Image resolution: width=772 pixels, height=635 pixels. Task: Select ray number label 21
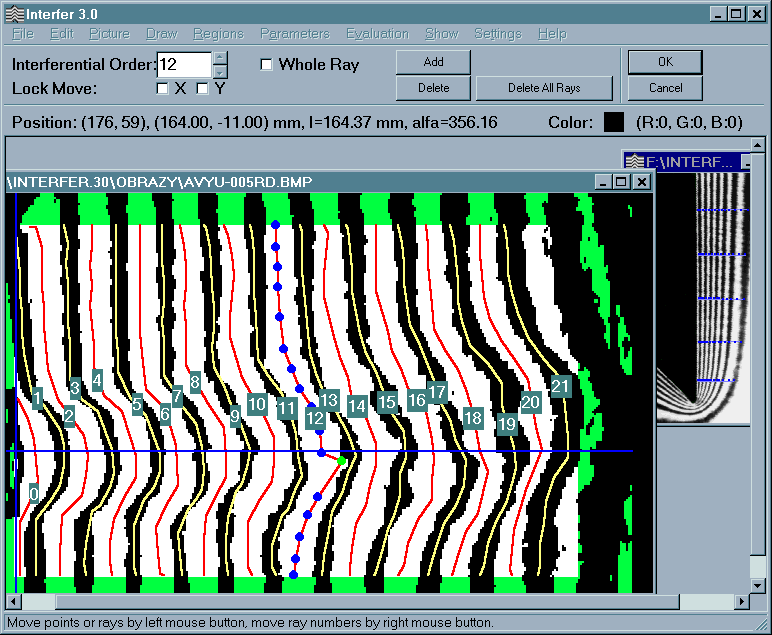pyautogui.click(x=560, y=386)
